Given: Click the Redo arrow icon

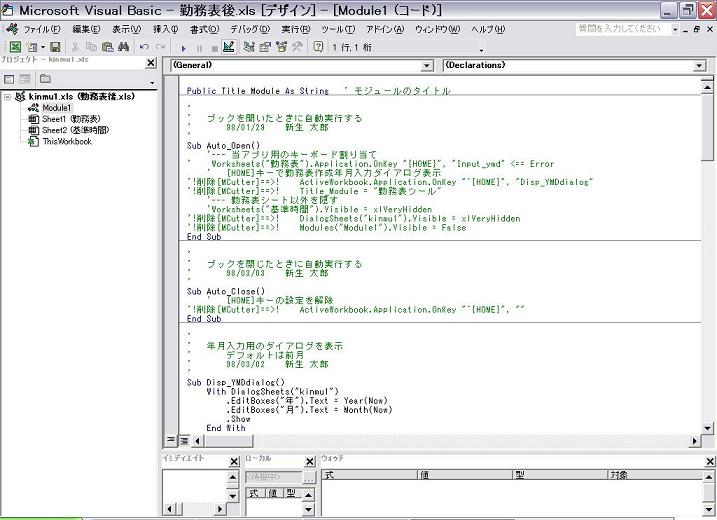Looking at the screenshot, I should pos(161,47).
